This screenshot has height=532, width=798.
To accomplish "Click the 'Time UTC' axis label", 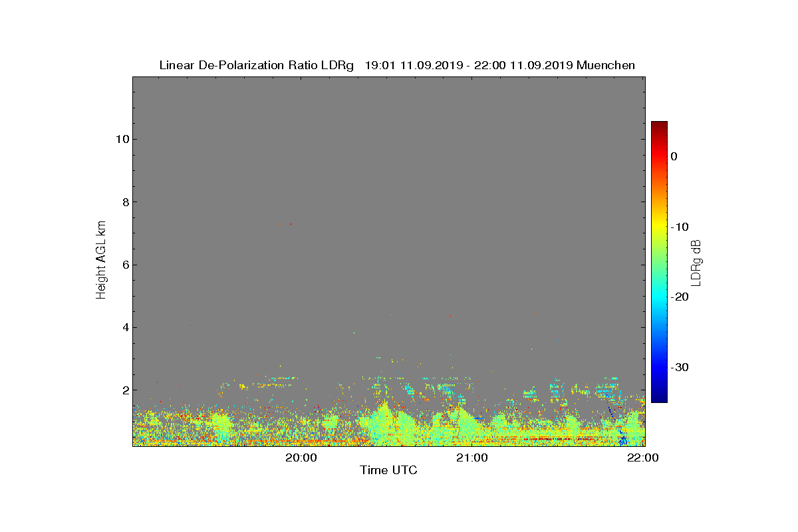I will point(389,470).
